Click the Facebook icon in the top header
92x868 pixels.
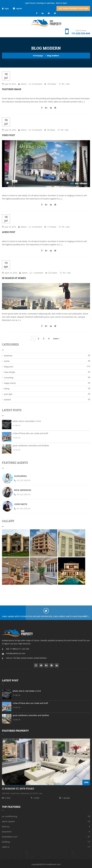click(x=37, y=13)
